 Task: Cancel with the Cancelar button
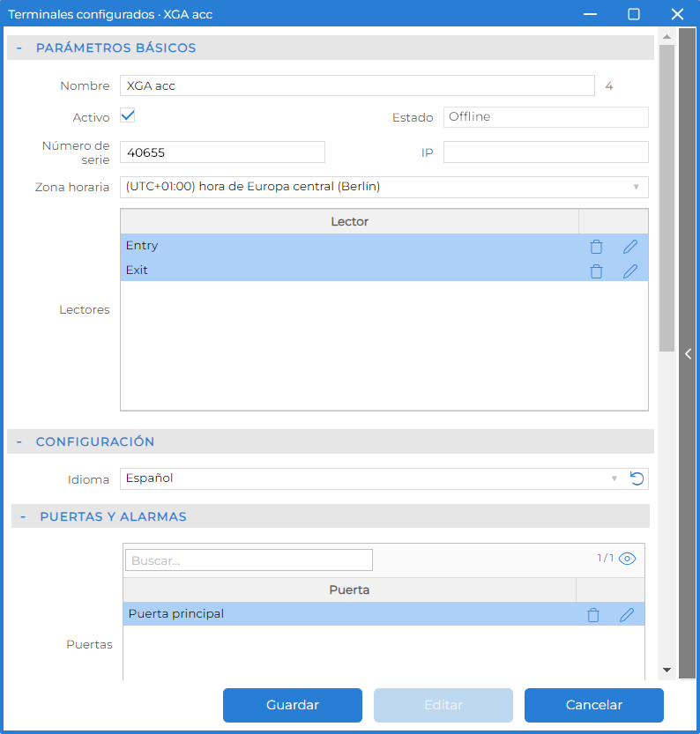pyautogui.click(x=594, y=705)
